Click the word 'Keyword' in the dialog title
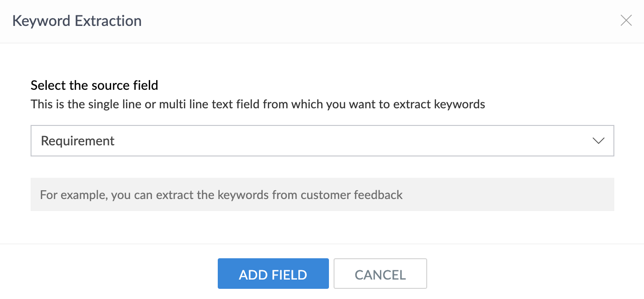 click(x=41, y=21)
